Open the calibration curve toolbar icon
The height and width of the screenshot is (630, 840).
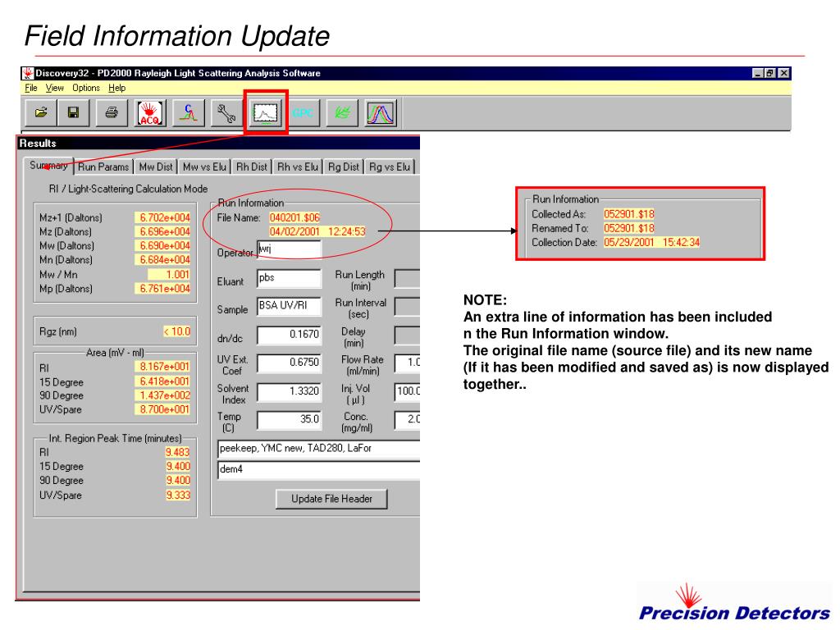click(189, 113)
